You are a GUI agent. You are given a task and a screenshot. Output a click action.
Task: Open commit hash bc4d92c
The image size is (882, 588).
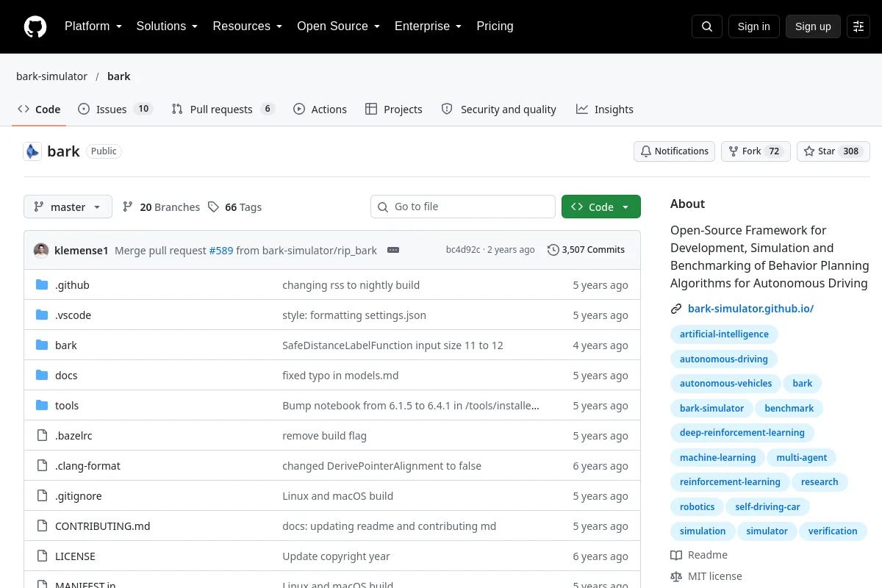(x=463, y=250)
